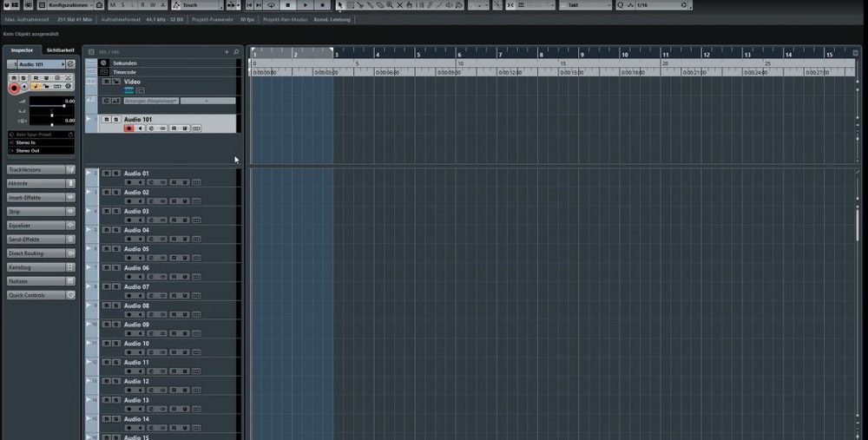Open channel settings e icon in Inspector
This screenshot has width=868, height=440.
coord(70,64)
